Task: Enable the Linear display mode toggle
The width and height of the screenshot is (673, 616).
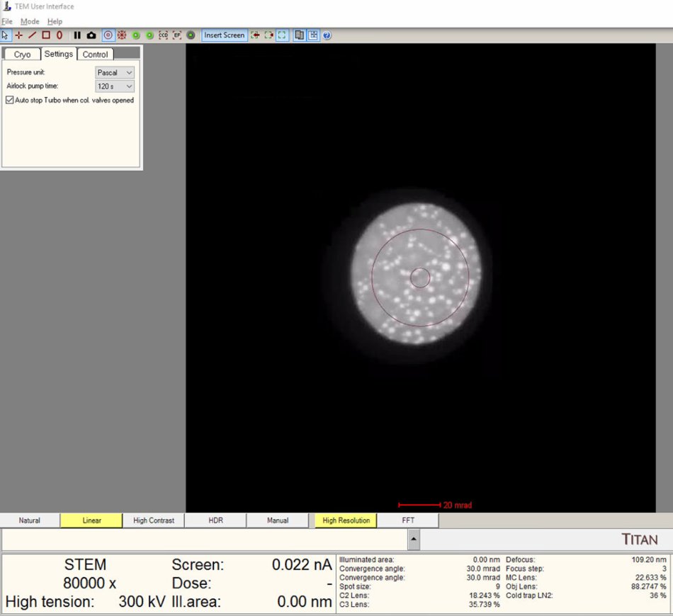Action: 91,520
